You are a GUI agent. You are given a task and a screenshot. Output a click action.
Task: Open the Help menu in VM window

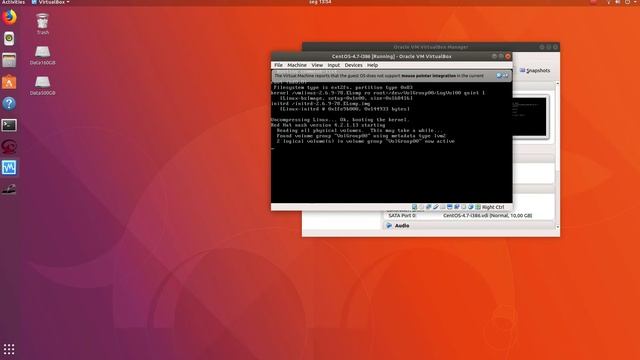372,65
